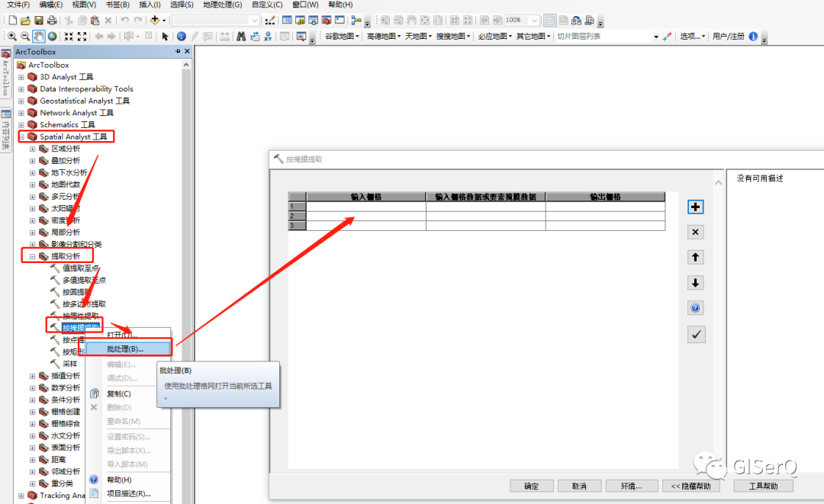824x504 pixels.
Task: Open the Python window icon
Action: coord(340,21)
